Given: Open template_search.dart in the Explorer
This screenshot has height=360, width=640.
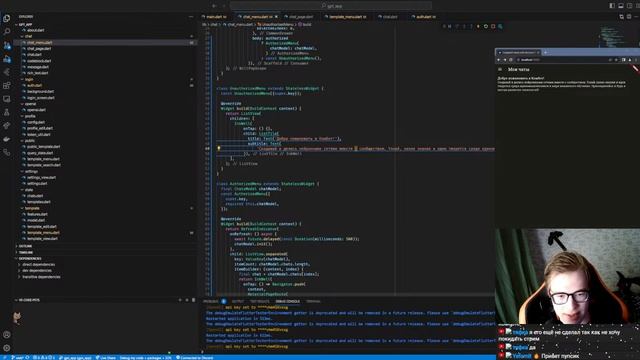Looking at the screenshot, I should tap(44, 165).
